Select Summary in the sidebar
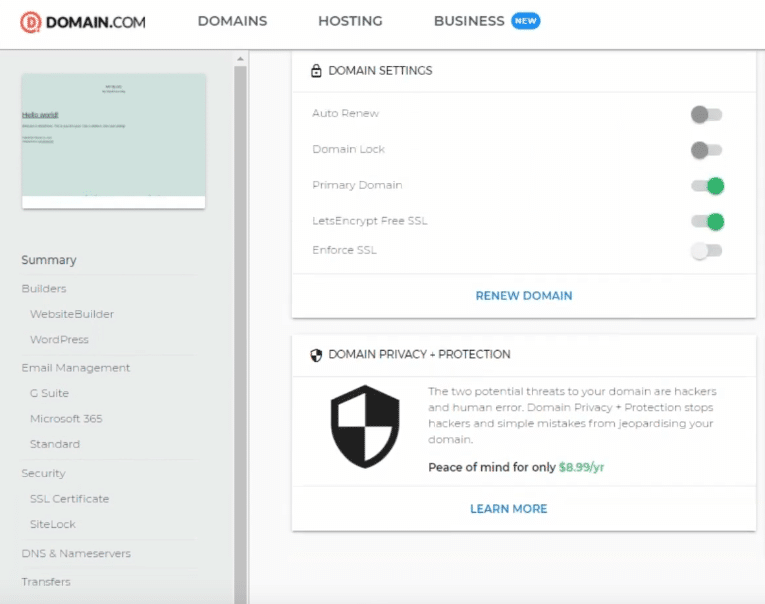 [49, 260]
